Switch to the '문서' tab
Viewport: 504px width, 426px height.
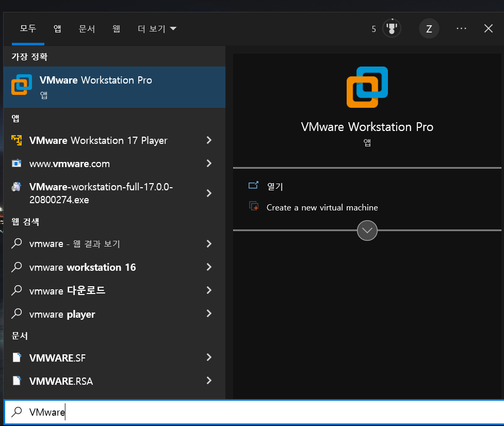point(87,28)
